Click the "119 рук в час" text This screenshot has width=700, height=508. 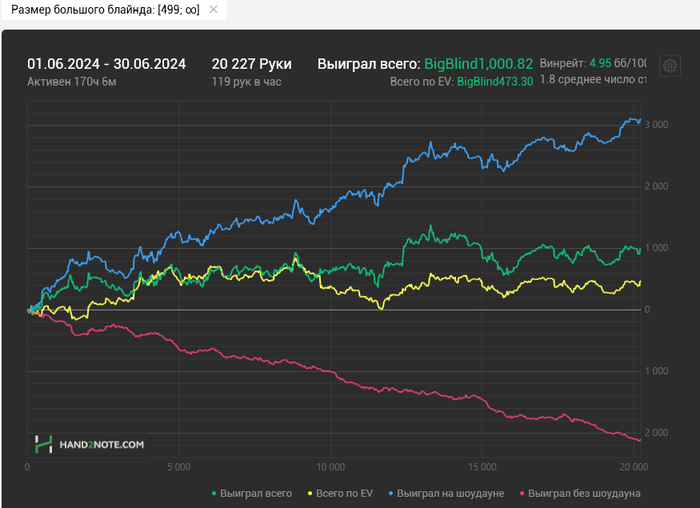click(x=246, y=82)
